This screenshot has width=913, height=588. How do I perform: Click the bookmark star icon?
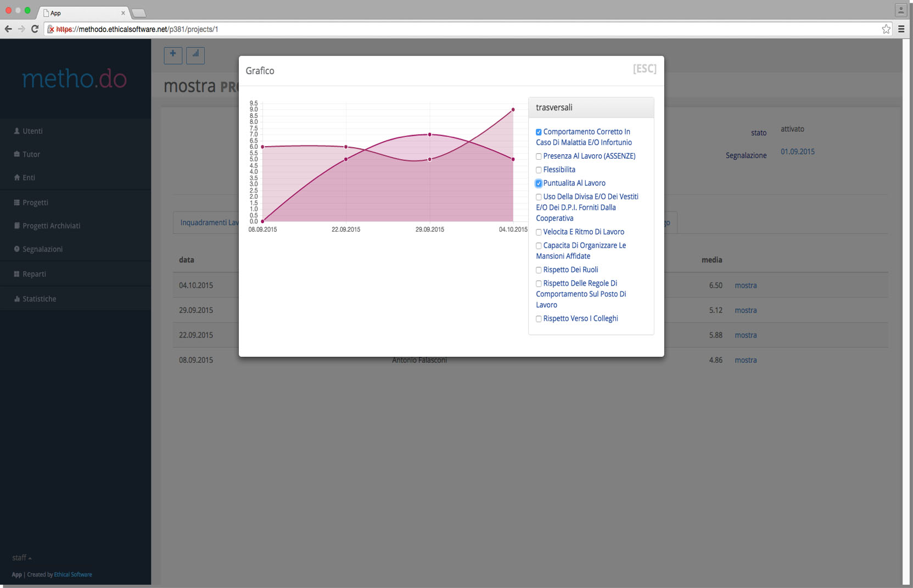point(886,29)
